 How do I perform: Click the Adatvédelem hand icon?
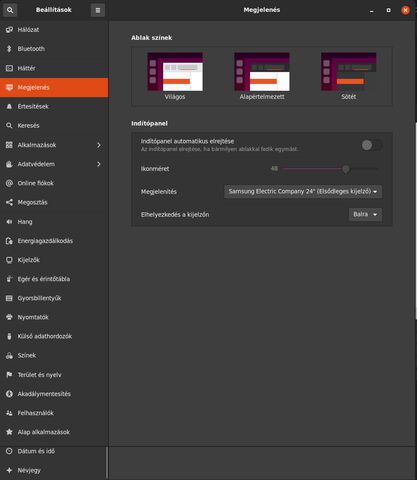tap(9, 164)
